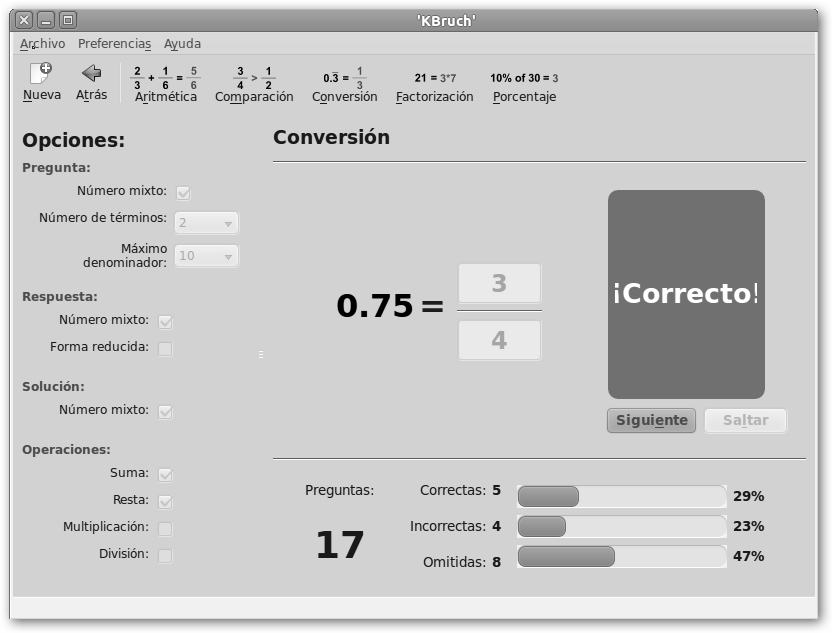Enable the Multiplicación operation checkbox
This screenshot has width=832, height=633.
tap(165, 528)
